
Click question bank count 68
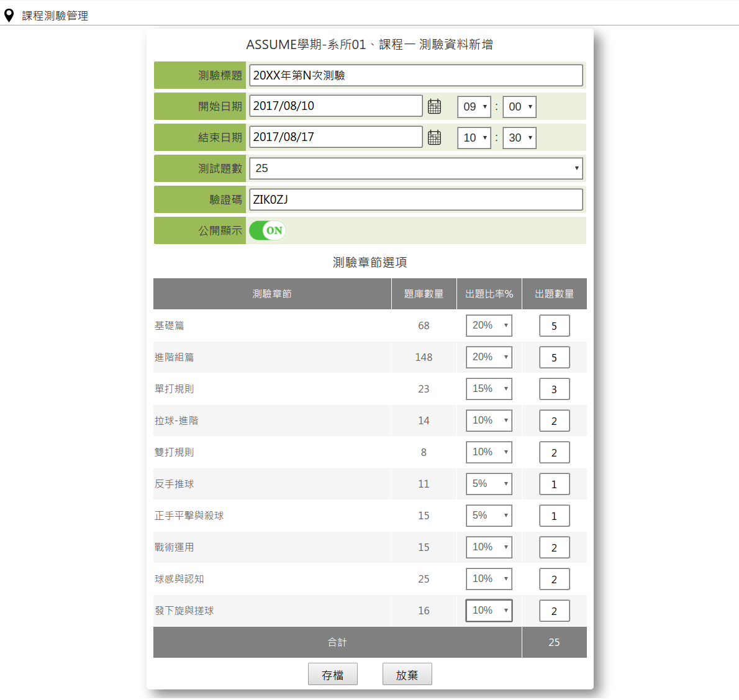pos(424,325)
